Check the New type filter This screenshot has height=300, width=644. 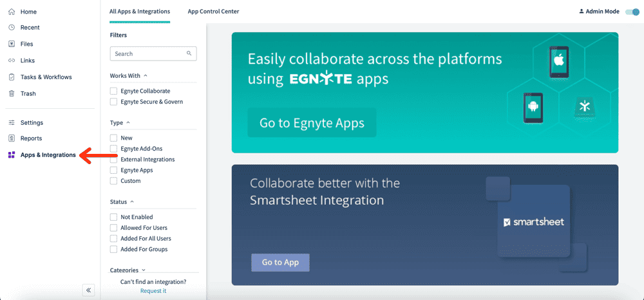[114, 138]
